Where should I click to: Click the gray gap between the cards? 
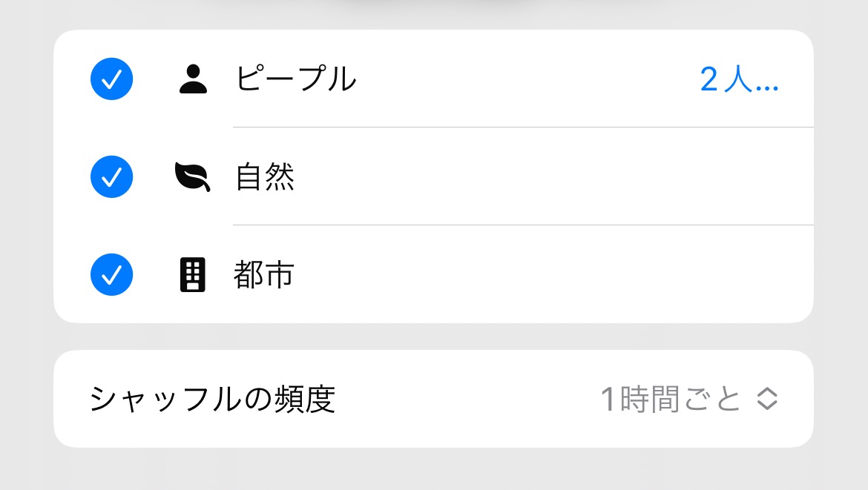pyautogui.click(x=433, y=337)
